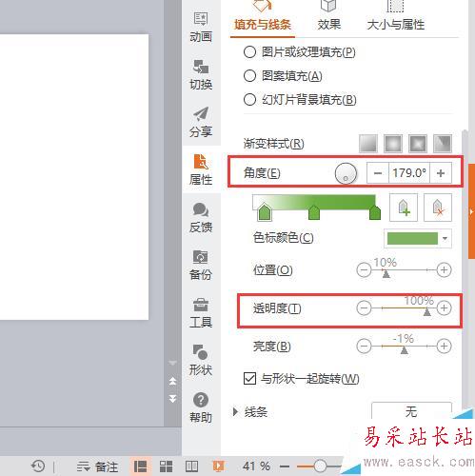Choose the second radial gradient style
The width and height of the screenshot is (475, 476).
point(393,144)
